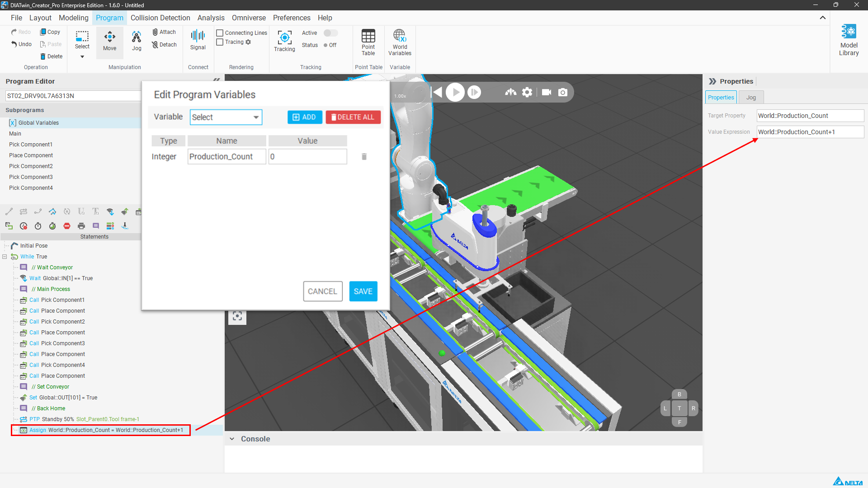The height and width of the screenshot is (488, 868).
Task: Detach the selected object
Action: 164,45
